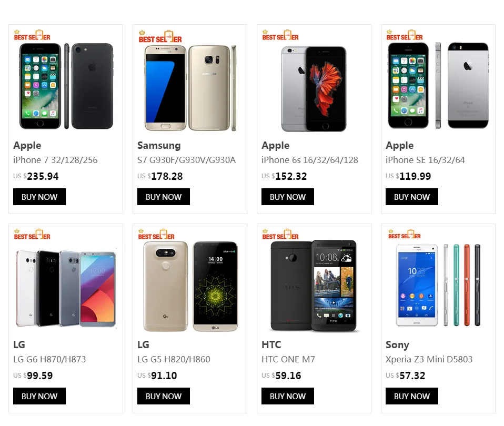Buy the iPhone 7 now
Image resolution: width=504 pixels, height=426 pixels.
pyautogui.click(x=39, y=197)
